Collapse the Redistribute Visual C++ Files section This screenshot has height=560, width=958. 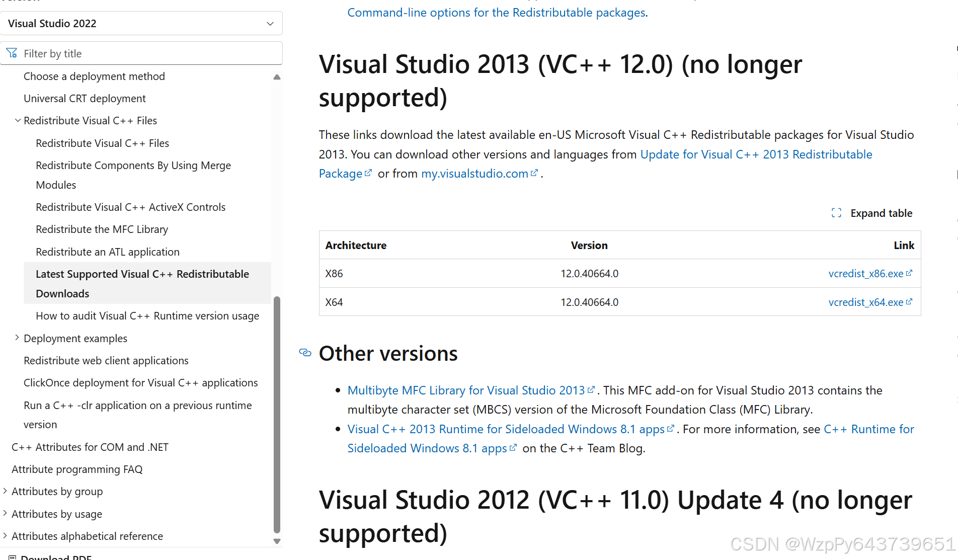pos(18,120)
